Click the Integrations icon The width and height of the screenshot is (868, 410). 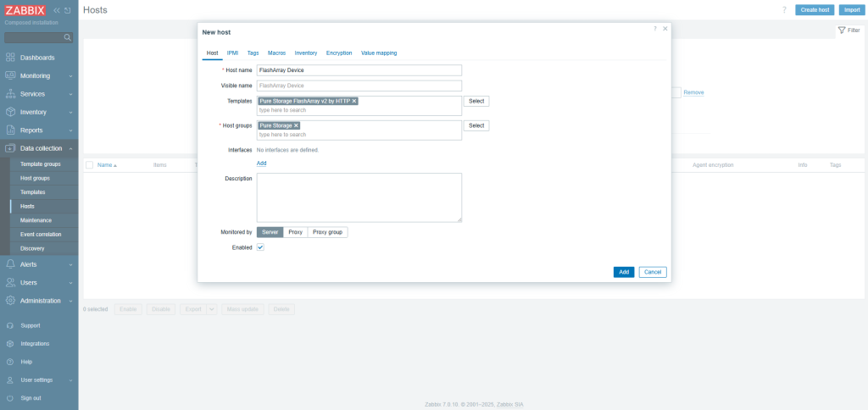pos(10,344)
